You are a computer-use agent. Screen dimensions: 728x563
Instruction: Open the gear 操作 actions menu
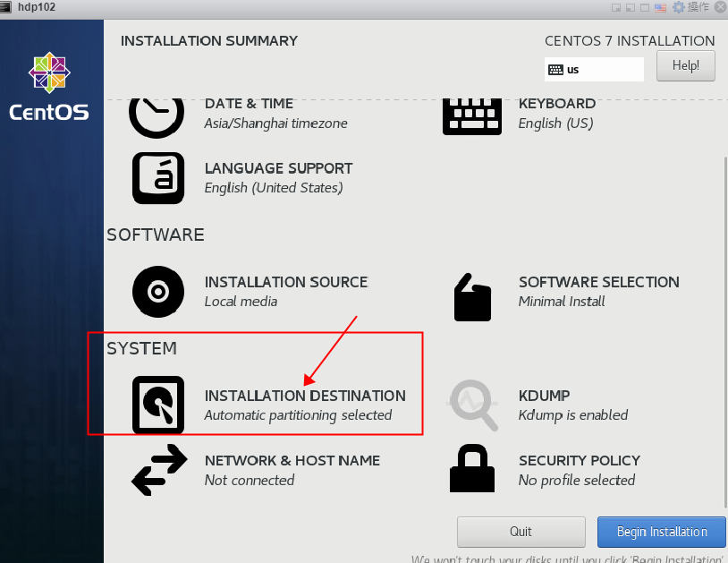[690, 7]
